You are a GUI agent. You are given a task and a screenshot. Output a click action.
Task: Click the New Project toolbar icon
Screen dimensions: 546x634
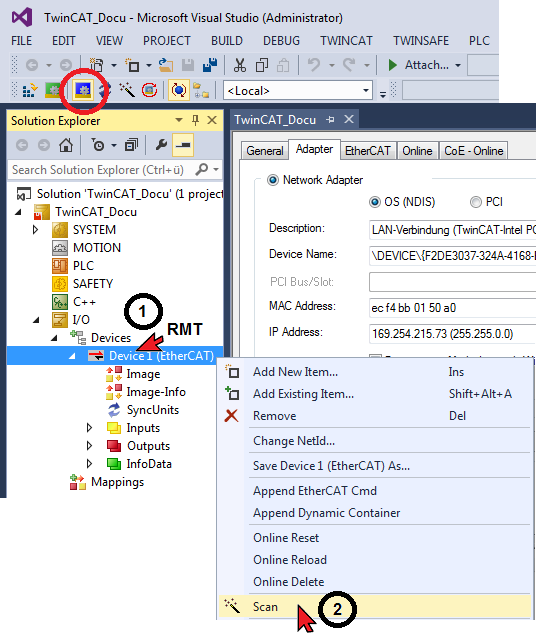pyautogui.click(x=96, y=65)
